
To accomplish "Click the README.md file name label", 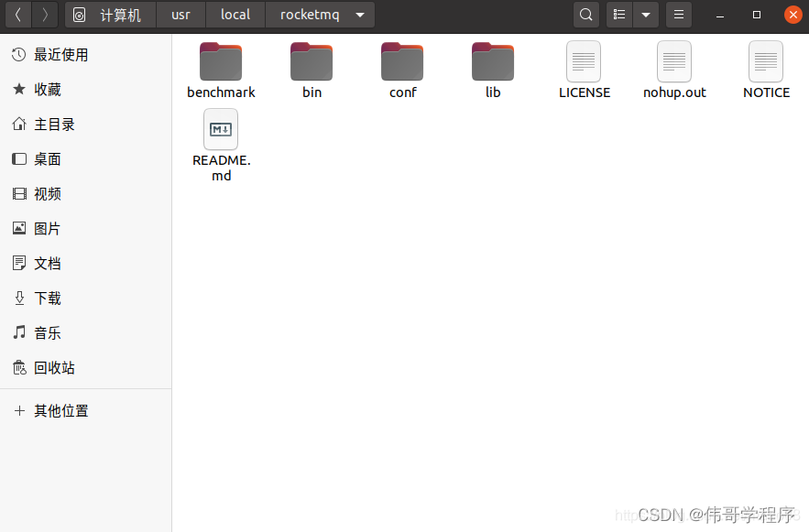I will [x=222, y=168].
